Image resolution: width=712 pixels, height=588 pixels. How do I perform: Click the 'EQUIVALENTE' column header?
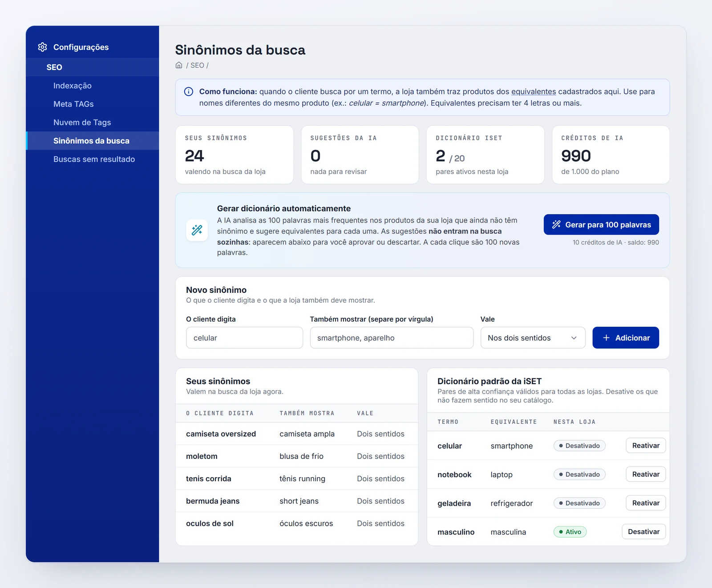tap(514, 422)
